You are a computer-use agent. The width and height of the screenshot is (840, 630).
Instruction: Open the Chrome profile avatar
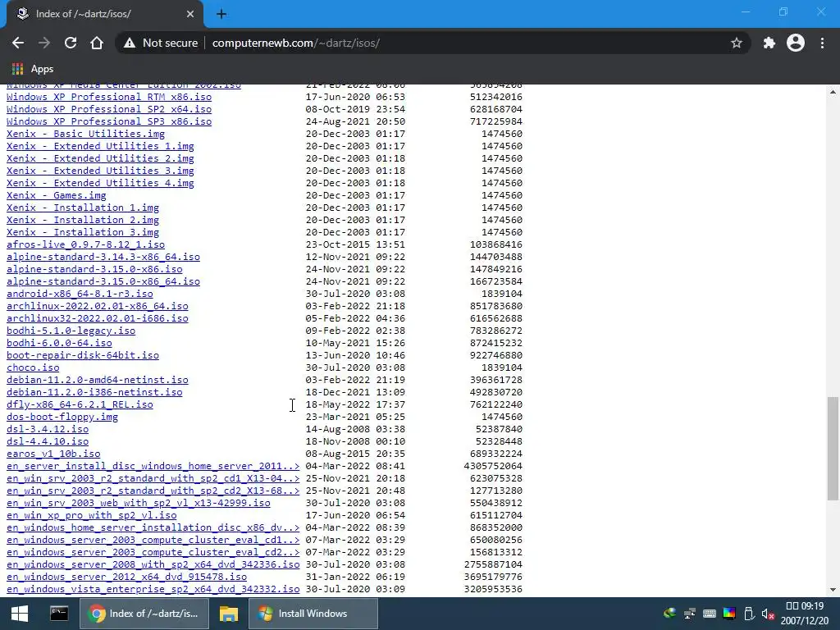[x=796, y=43]
